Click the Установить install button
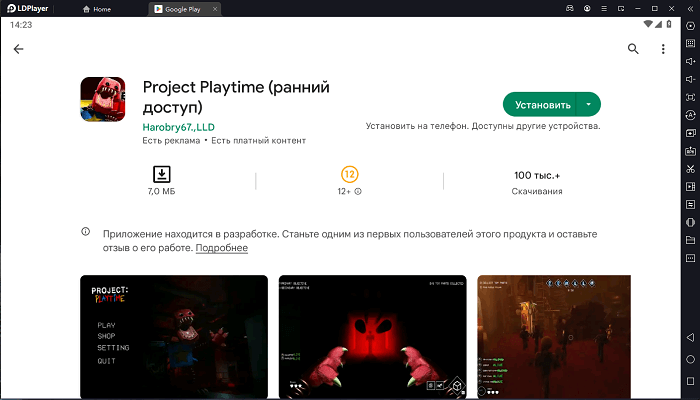Image resolution: width=700 pixels, height=400 pixels. click(x=540, y=104)
